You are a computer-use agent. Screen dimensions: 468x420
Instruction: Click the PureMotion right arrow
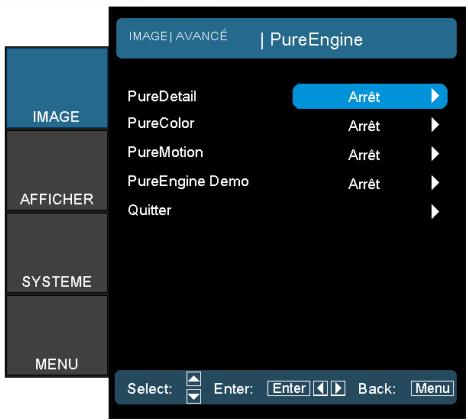[x=435, y=154]
